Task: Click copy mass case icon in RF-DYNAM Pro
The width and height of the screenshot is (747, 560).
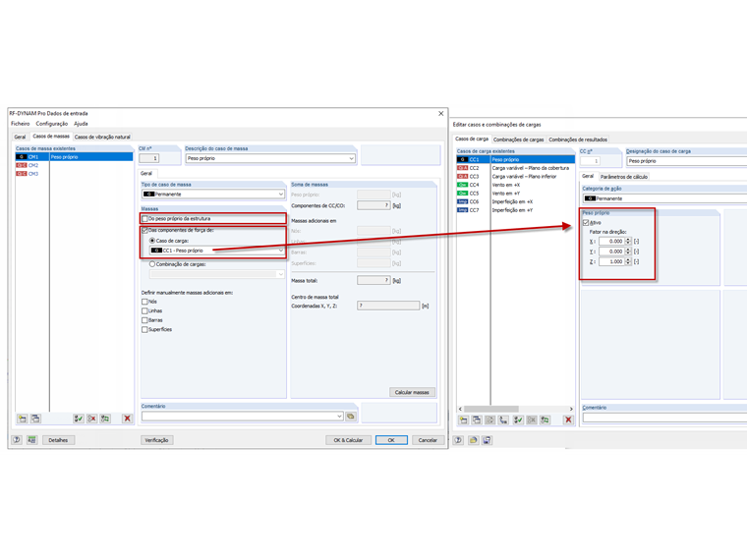Action: coord(35,419)
